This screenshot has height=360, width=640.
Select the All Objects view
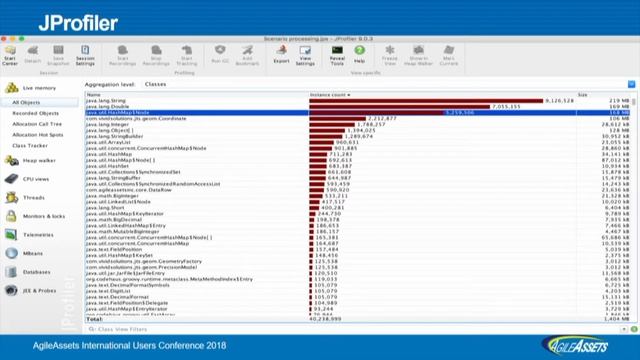[x=40, y=102]
